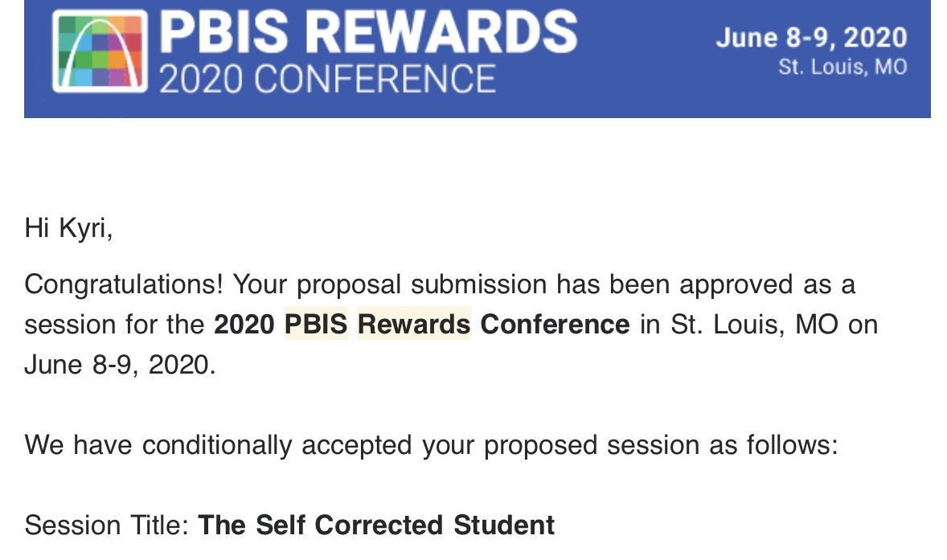Click the PBIS REWARDS banner title
Viewport: 947px width, 560px height.
click(x=368, y=33)
